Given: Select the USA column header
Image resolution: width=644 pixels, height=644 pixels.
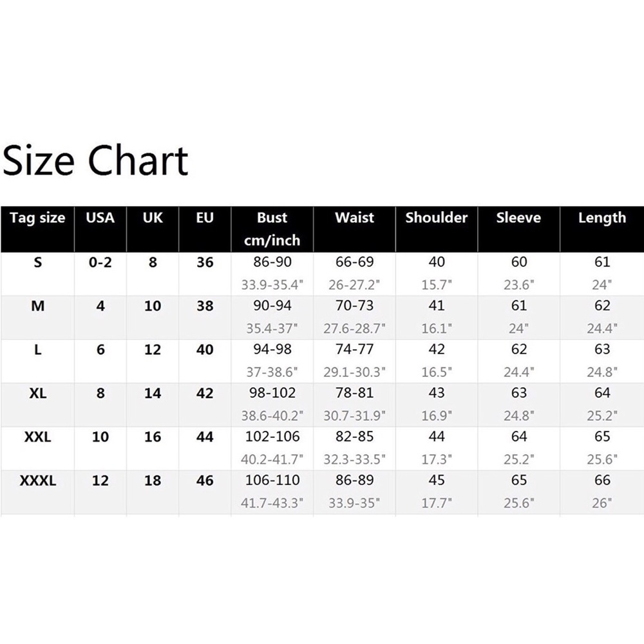Looking at the screenshot, I should click(100, 218).
